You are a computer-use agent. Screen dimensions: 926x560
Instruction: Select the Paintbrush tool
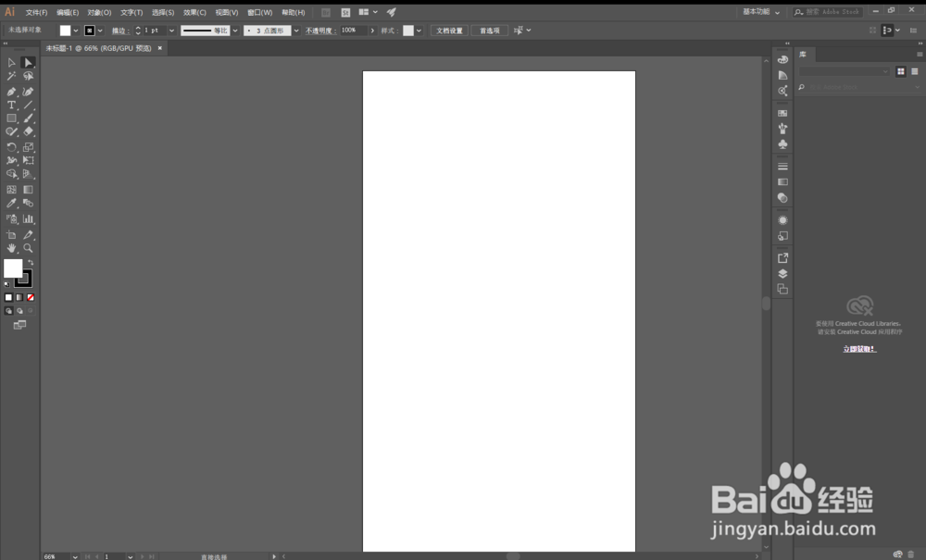pyautogui.click(x=28, y=118)
